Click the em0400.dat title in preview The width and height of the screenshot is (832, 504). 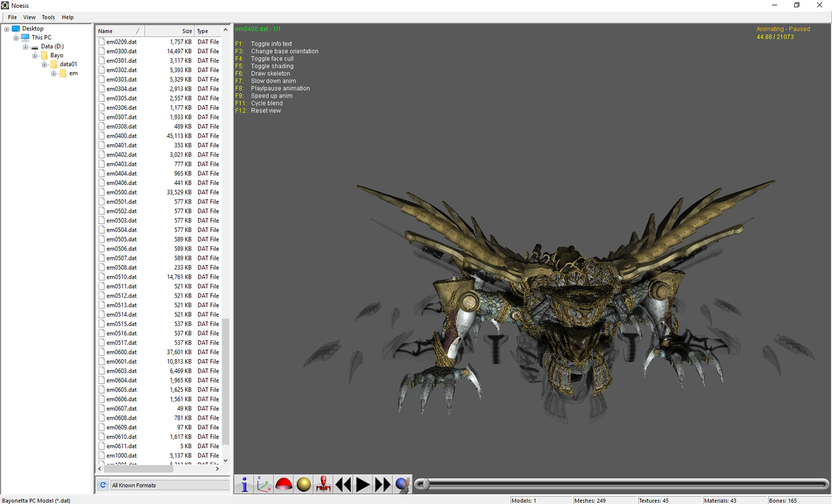point(258,29)
